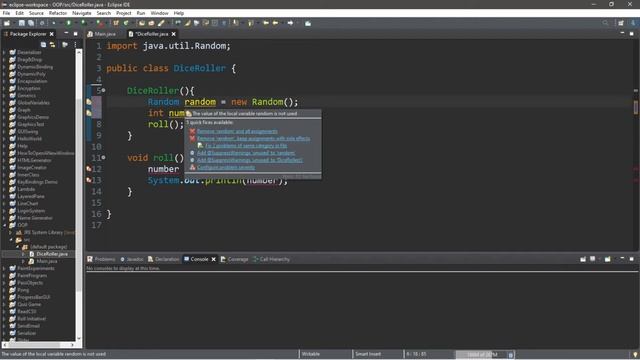Click the Forward navigation arrow in toolbar
Image resolution: width=640 pixels, height=360 pixels.
[x=290, y=23]
